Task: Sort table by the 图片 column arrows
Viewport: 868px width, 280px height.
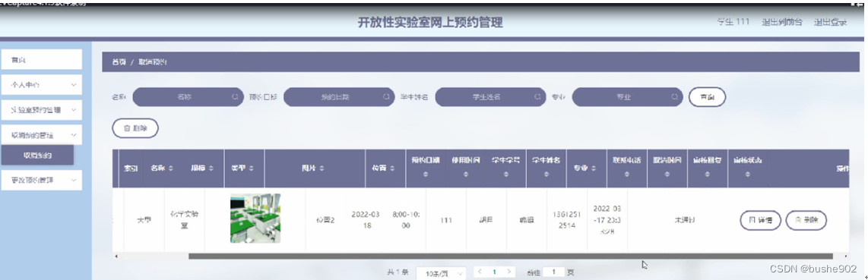Action: 322,168
